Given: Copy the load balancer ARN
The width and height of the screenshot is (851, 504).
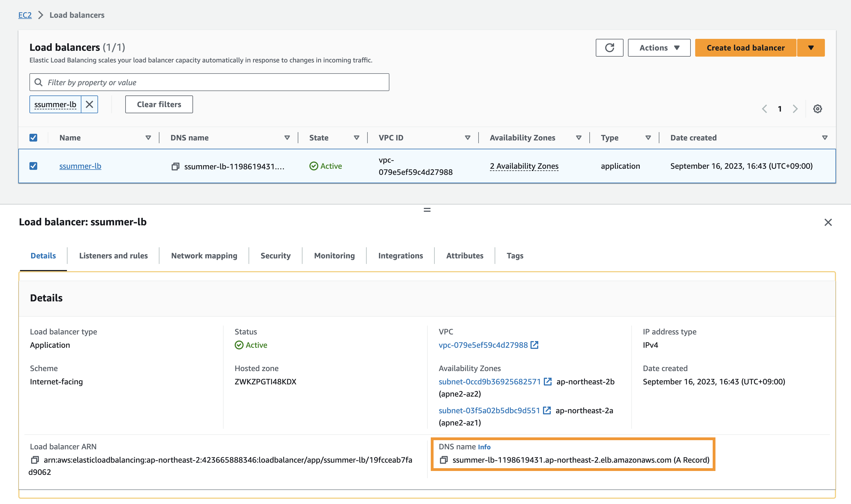Looking at the screenshot, I should [x=35, y=460].
